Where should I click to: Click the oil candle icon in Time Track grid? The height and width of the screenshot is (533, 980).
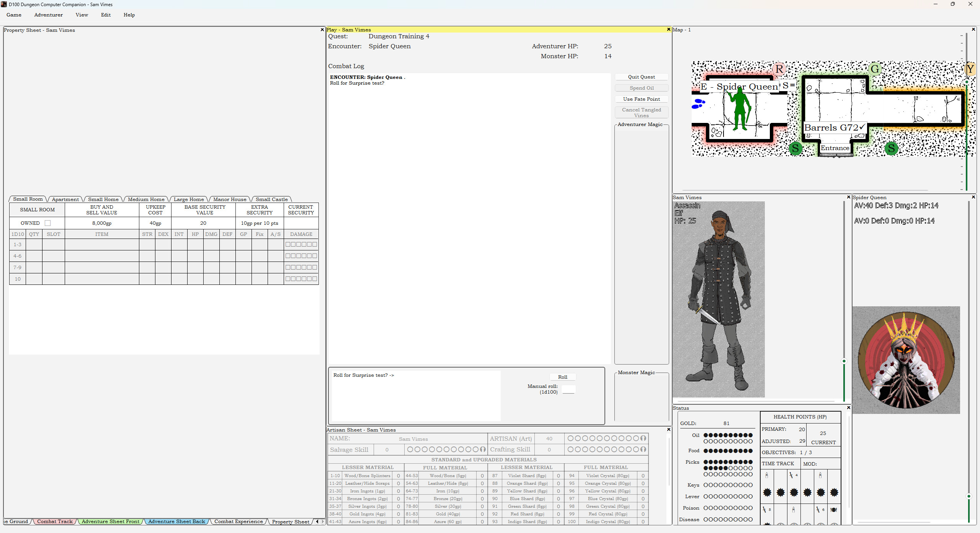click(x=767, y=475)
